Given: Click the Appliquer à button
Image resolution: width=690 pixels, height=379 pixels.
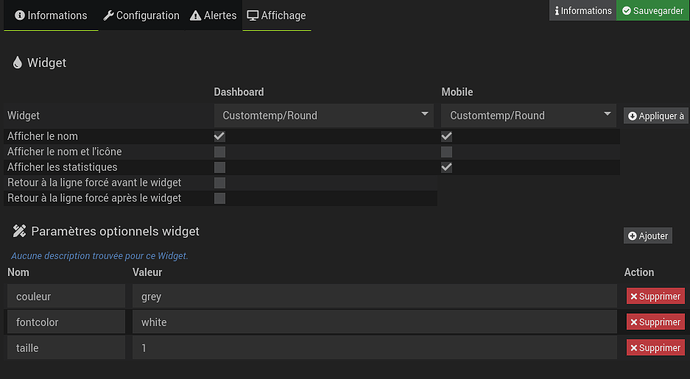Looking at the screenshot, I should click(656, 116).
